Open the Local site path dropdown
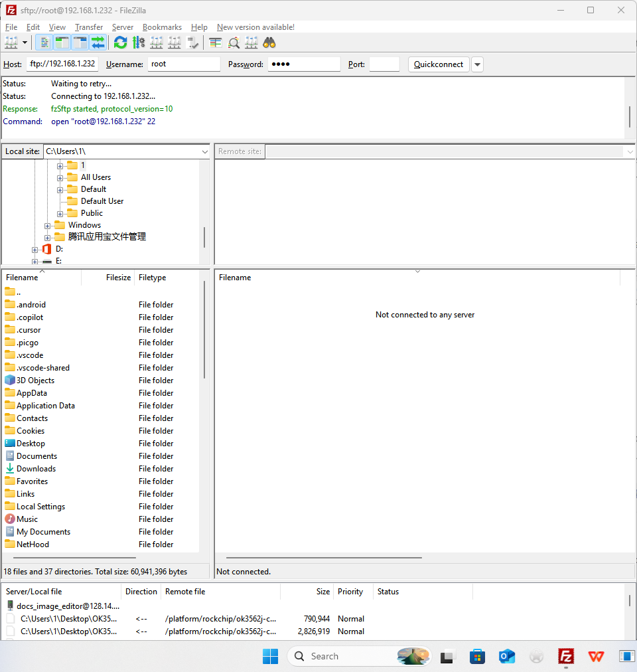 [x=205, y=151]
